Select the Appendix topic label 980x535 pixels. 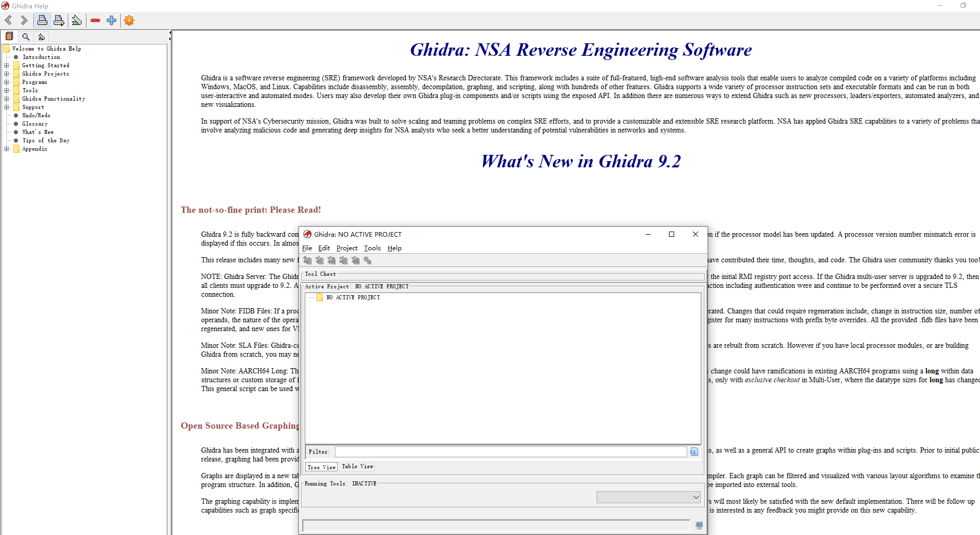point(35,149)
